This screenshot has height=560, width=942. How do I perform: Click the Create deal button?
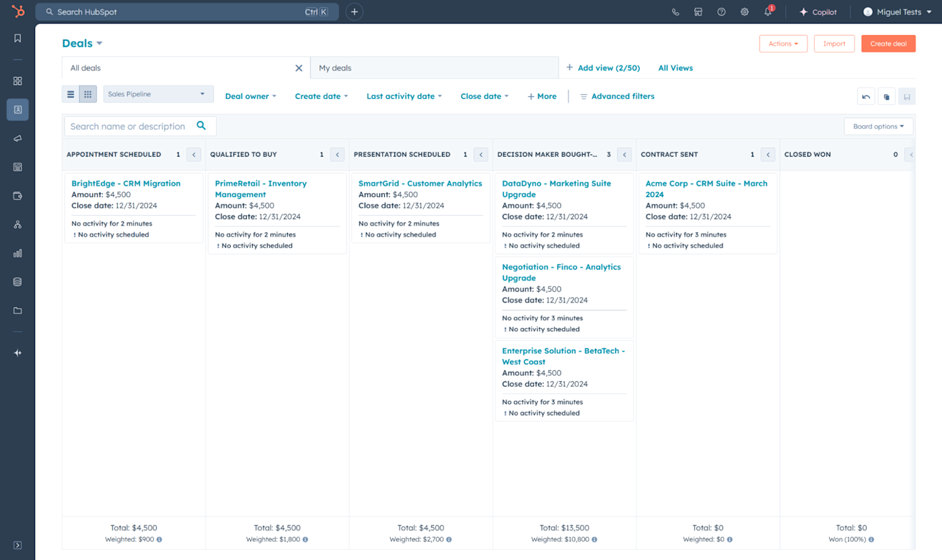click(x=888, y=44)
